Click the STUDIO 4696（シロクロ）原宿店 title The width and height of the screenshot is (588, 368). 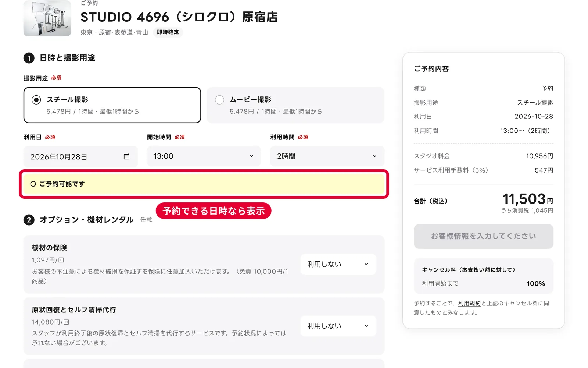[179, 17]
